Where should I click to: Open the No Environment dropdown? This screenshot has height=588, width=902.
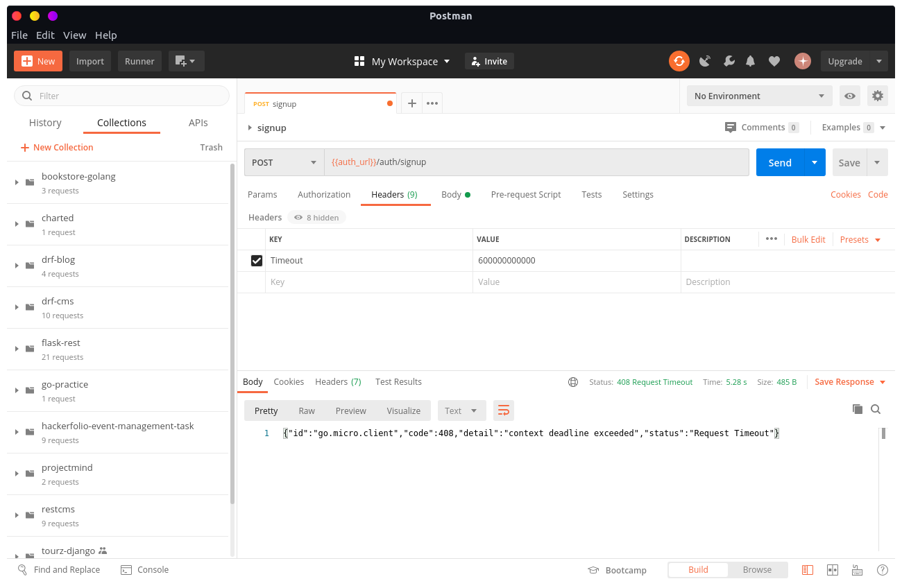click(759, 96)
